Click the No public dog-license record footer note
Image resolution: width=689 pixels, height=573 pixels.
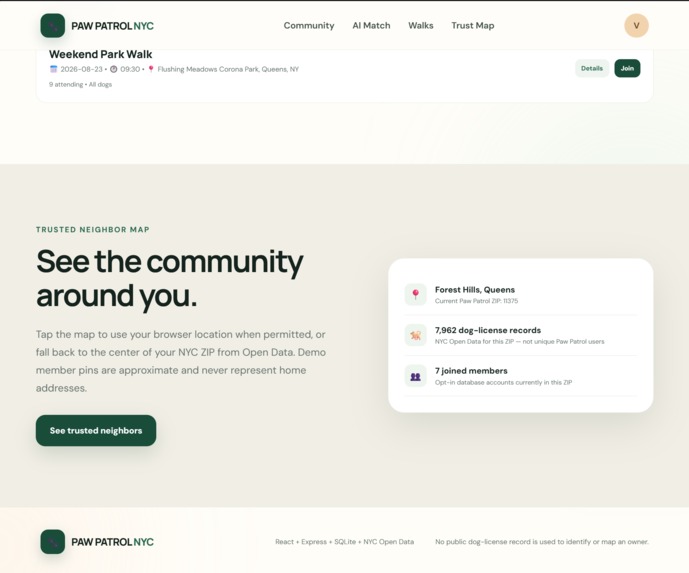pos(542,542)
